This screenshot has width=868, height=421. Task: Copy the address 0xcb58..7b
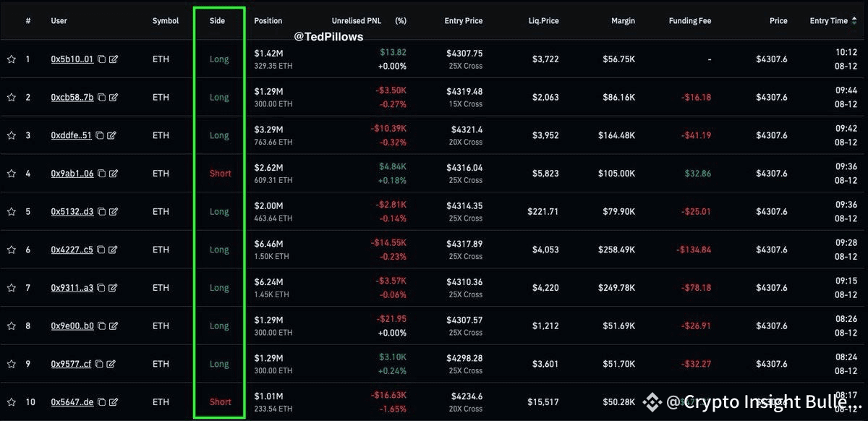point(101,98)
